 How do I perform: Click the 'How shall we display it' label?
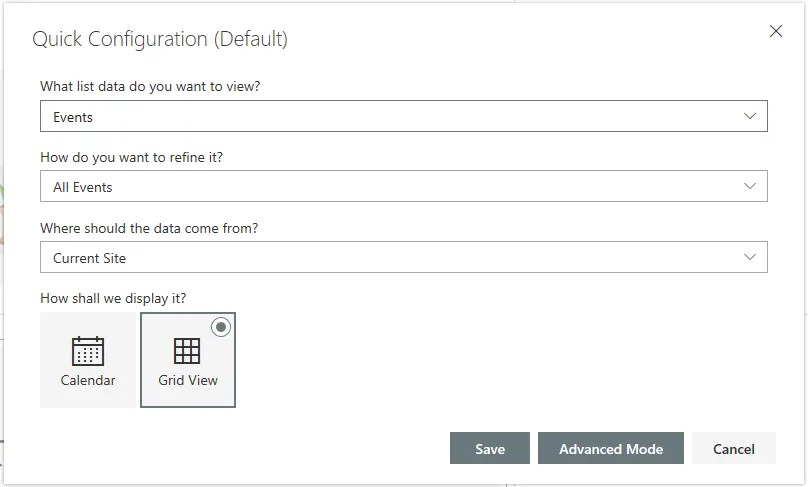(113, 298)
